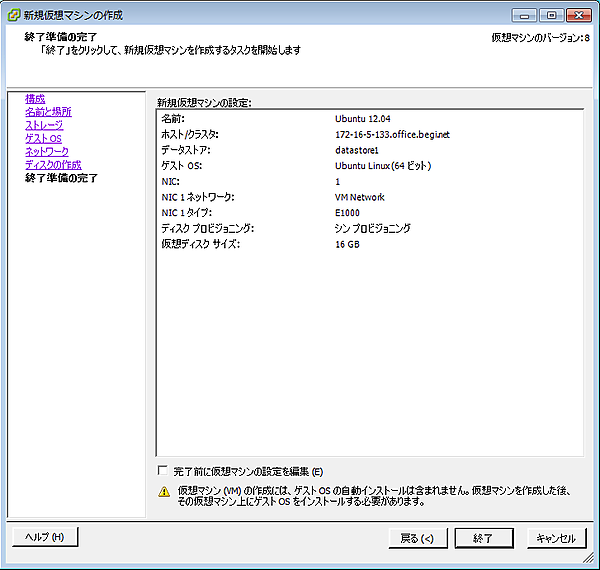Click the E1000 NIC type value
This screenshot has width=600, height=570.
coord(347,213)
